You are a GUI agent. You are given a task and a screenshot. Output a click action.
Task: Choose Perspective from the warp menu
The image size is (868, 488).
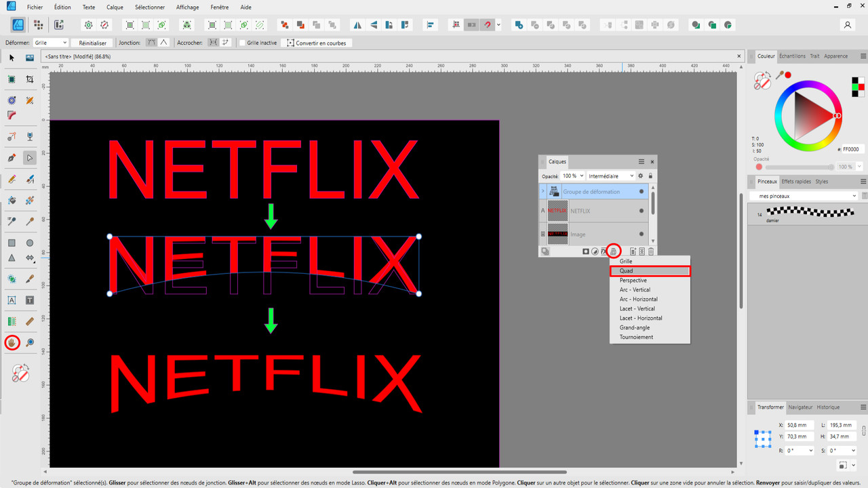click(x=650, y=281)
